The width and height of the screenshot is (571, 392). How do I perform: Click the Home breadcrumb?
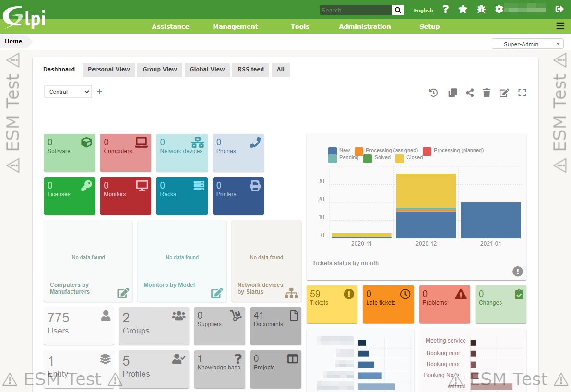(13, 41)
